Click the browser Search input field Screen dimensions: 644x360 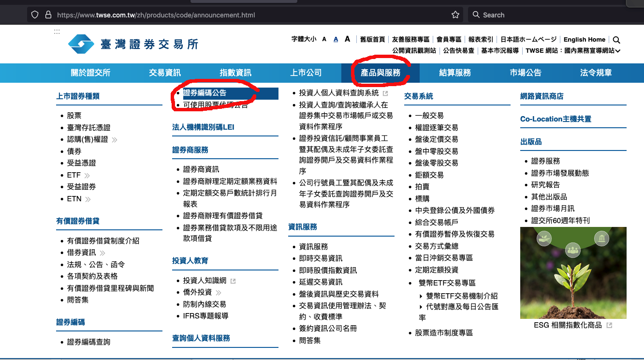[546, 15]
